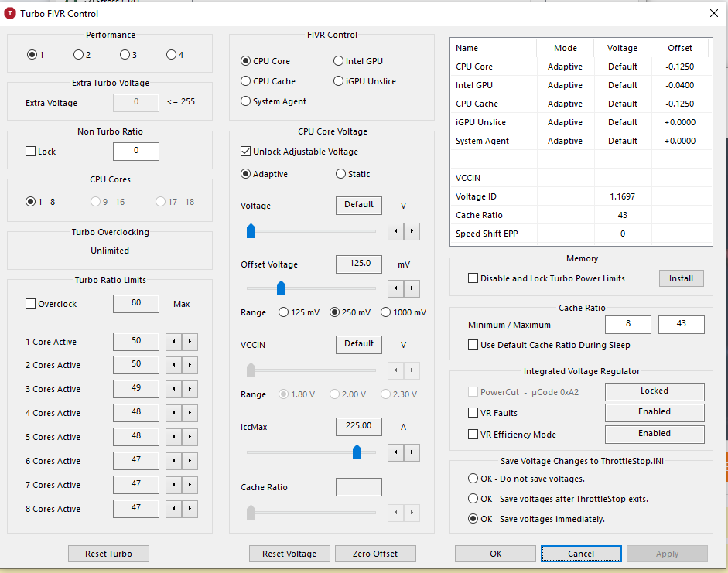
Task: Click the VR Faults Enabled button
Action: pos(654,412)
